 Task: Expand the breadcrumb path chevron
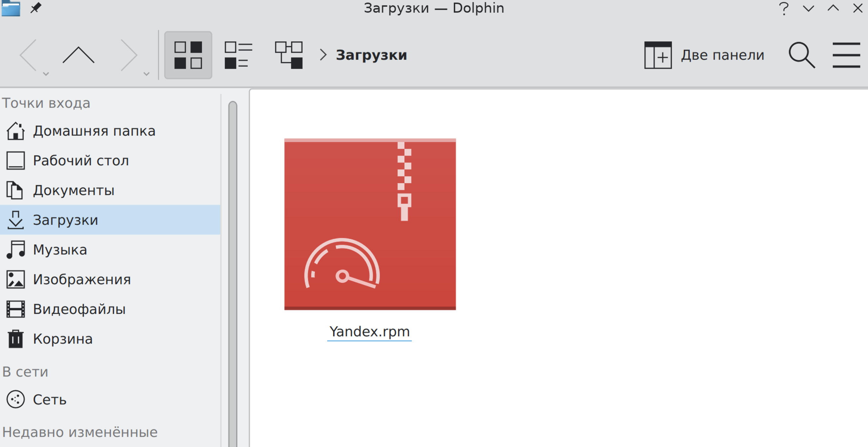click(x=323, y=55)
